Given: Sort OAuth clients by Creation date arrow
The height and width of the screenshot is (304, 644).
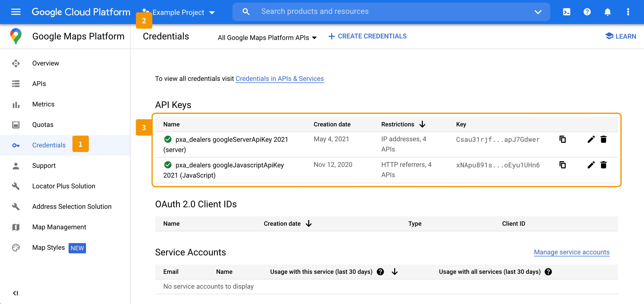Looking at the screenshot, I should tap(309, 224).
